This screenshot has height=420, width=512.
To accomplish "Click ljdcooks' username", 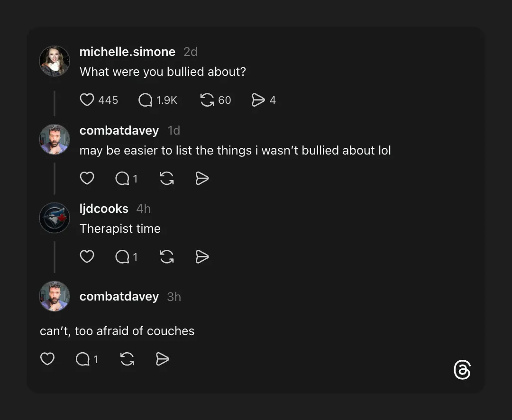I will click(104, 209).
